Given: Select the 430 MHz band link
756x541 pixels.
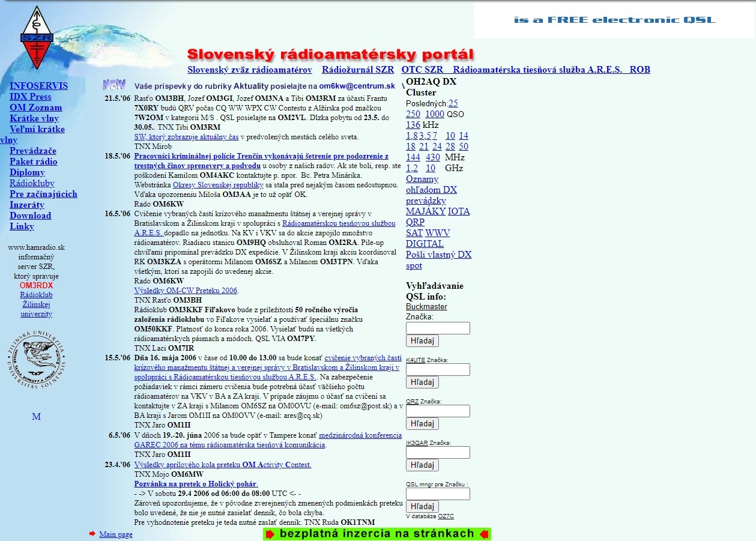Looking at the screenshot, I should click(433, 157).
